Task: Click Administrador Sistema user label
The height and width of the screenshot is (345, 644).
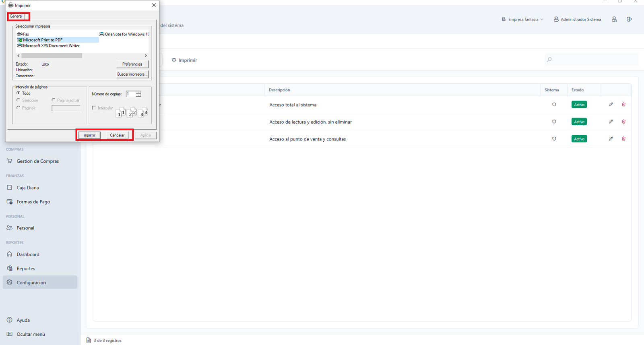Action: (577, 19)
